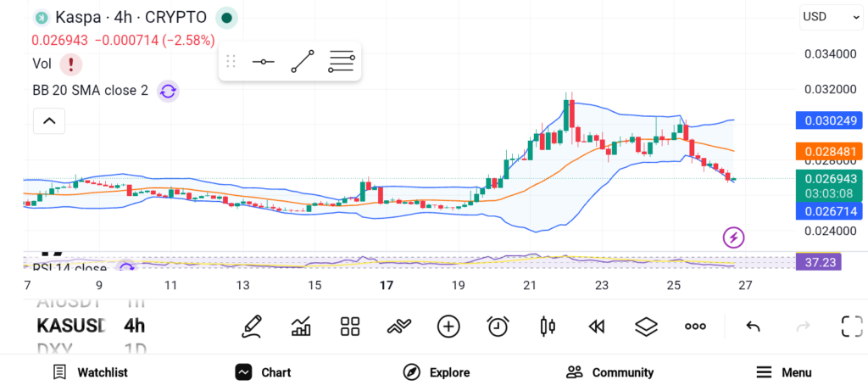Open the object tree layers icon
Screen dimensions: 868x391
coord(646,327)
